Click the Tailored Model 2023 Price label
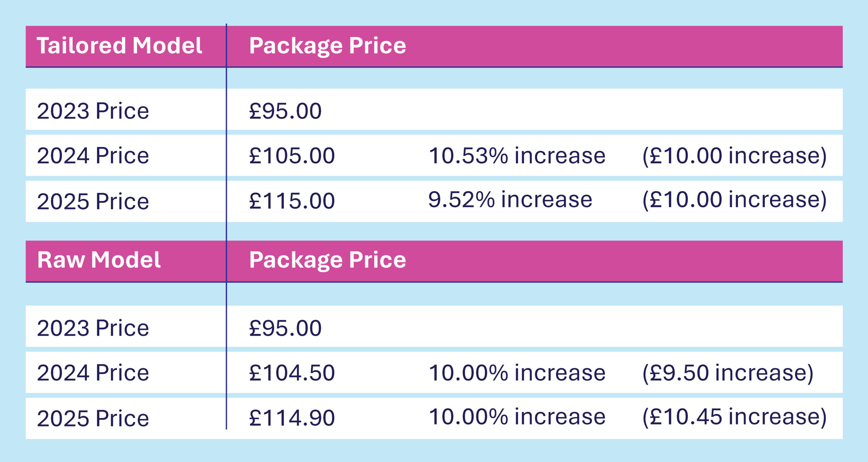Viewport: 868px width, 462px height. pos(93,111)
